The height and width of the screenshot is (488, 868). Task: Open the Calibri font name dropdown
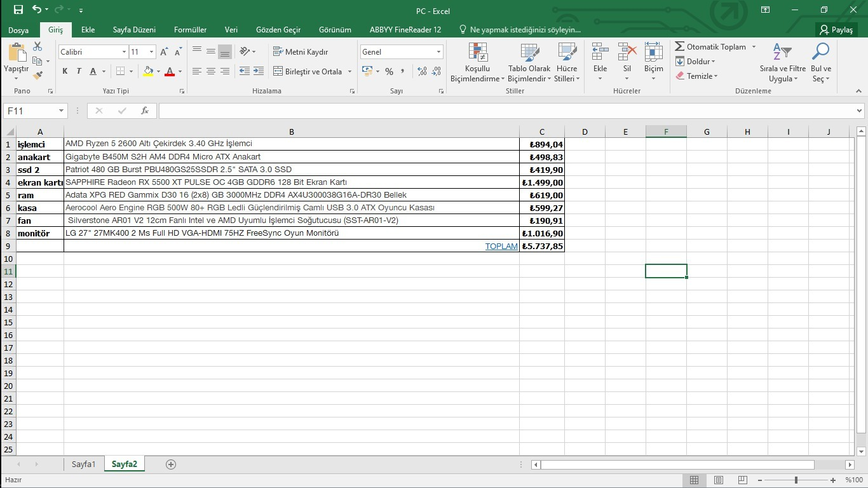124,52
